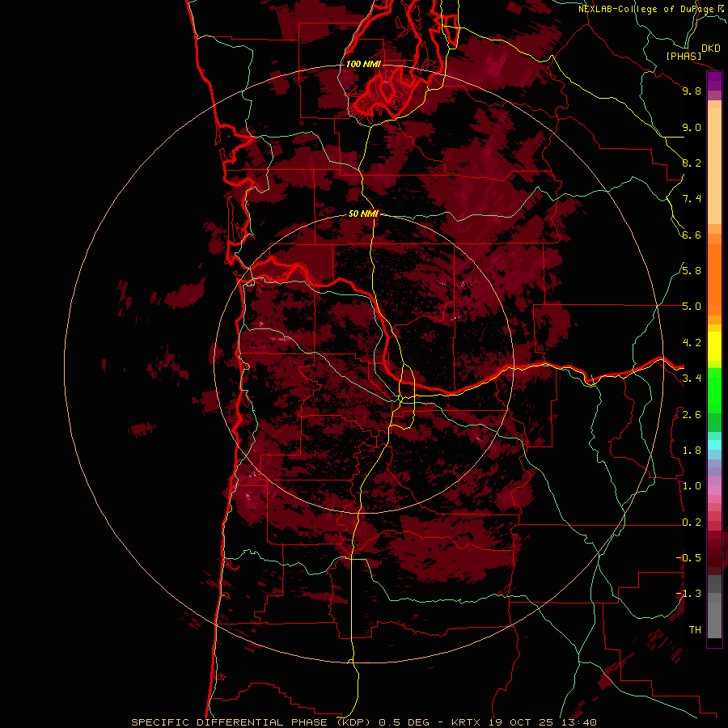Click the 100 NMI range ring label

point(363,64)
